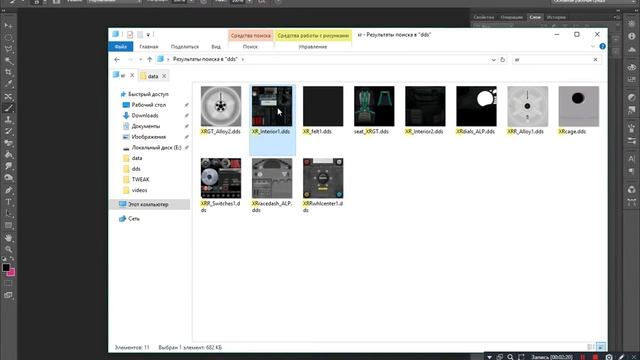Clear the Explorer search box text
Screen dimensions: 640x360
point(596,60)
